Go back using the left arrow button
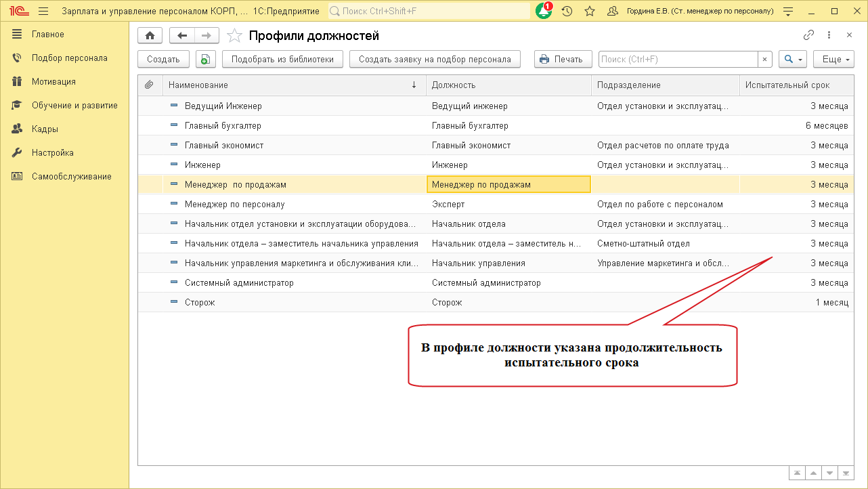This screenshot has width=868, height=489. [x=181, y=36]
